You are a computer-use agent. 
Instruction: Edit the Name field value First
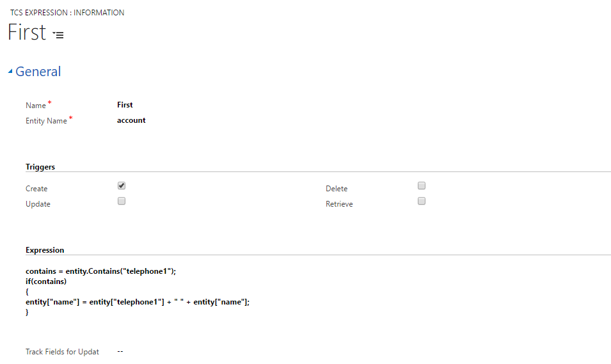pyautogui.click(x=125, y=105)
